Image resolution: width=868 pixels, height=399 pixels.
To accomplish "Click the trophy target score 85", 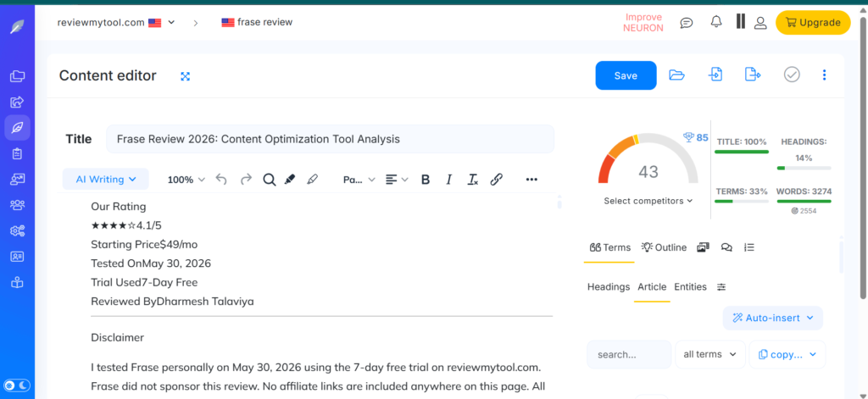I will (696, 137).
